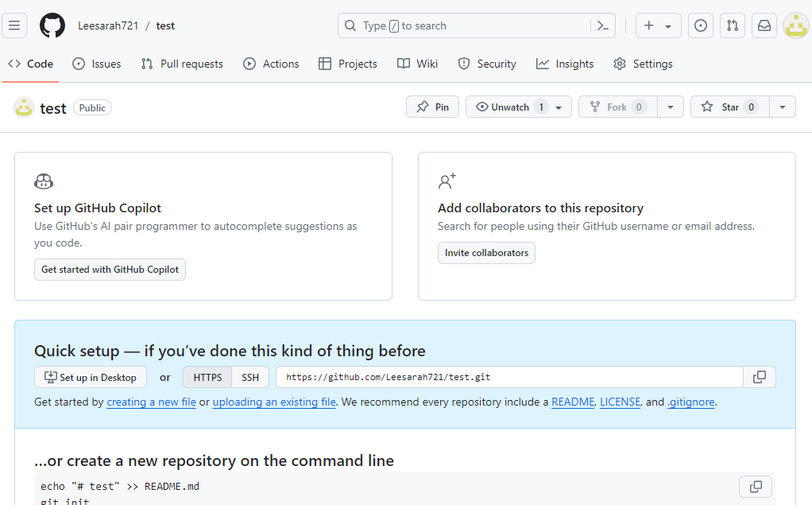Switch to the Code tab
Image resolution: width=812 pixels, height=505 pixels.
click(x=30, y=64)
